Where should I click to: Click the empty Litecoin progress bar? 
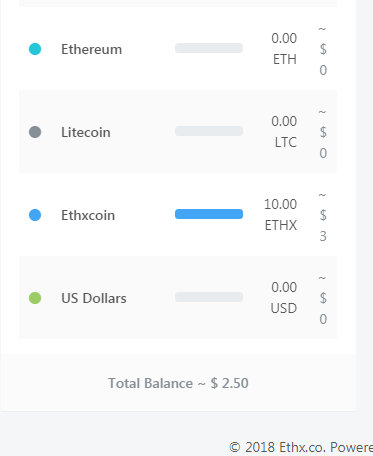[209, 131]
